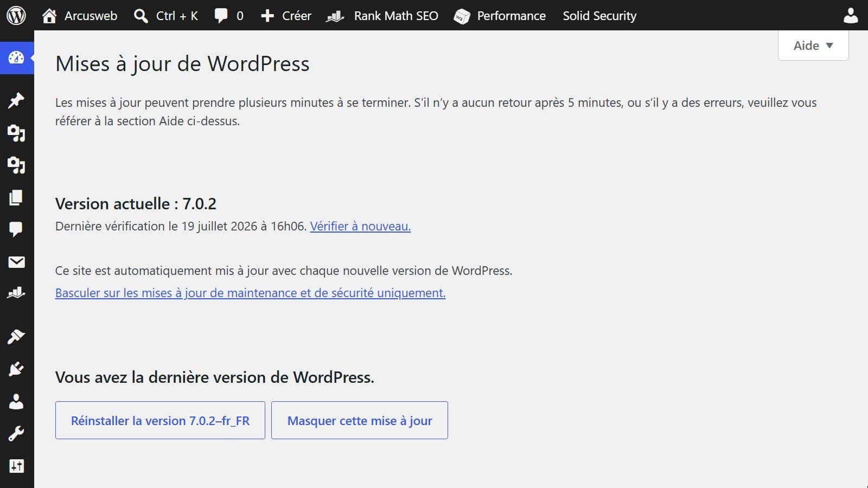Open the Ctrl + K search
The width and height of the screenshot is (868, 488).
[x=166, y=16]
